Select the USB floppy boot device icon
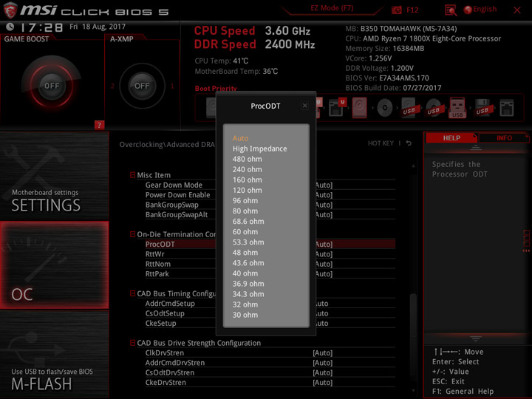The height and width of the screenshot is (399, 532). [482, 108]
